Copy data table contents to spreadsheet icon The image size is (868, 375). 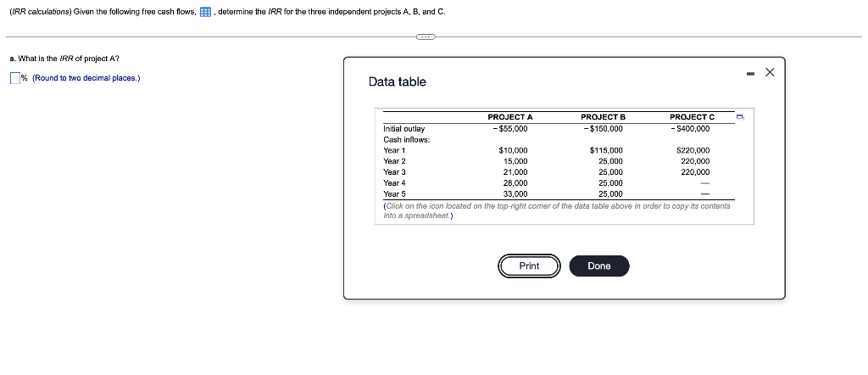point(740,117)
